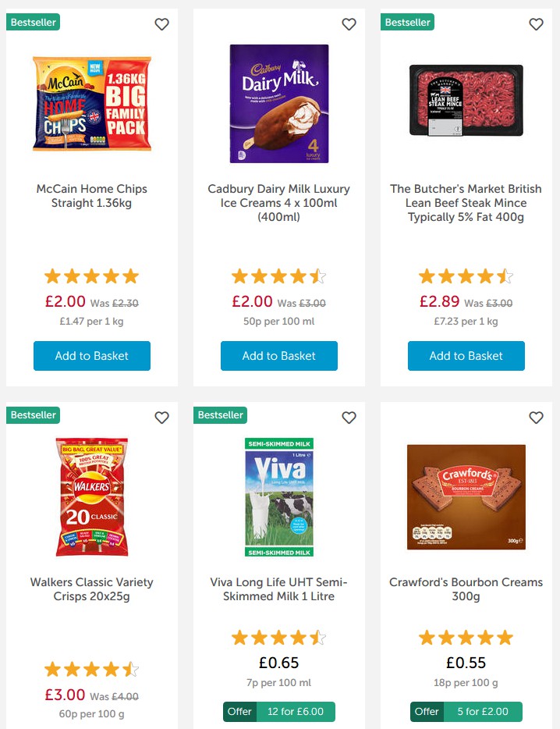Click heart icon on Crawford's Bourbon Creams

[536, 418]
